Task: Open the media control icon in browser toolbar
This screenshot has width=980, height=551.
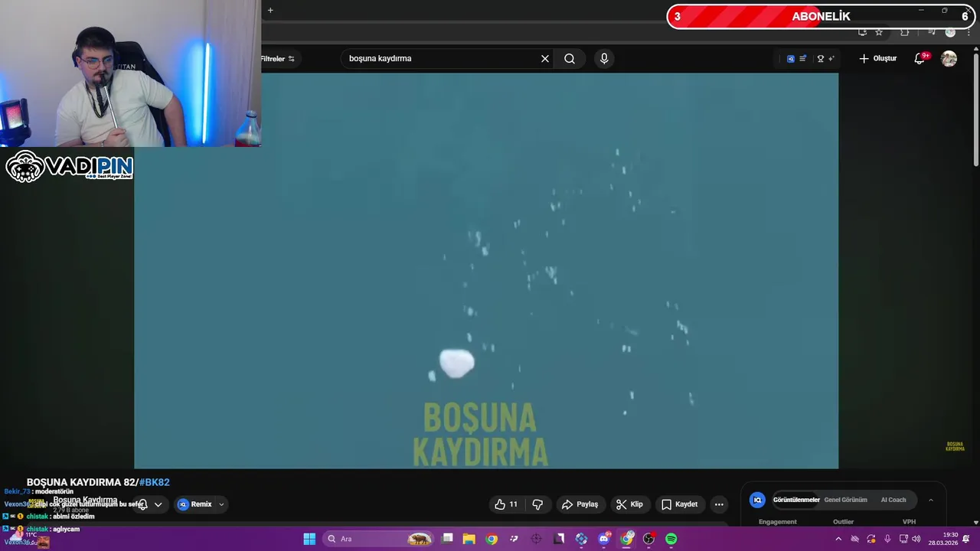Action: click(x=932, y=32)
